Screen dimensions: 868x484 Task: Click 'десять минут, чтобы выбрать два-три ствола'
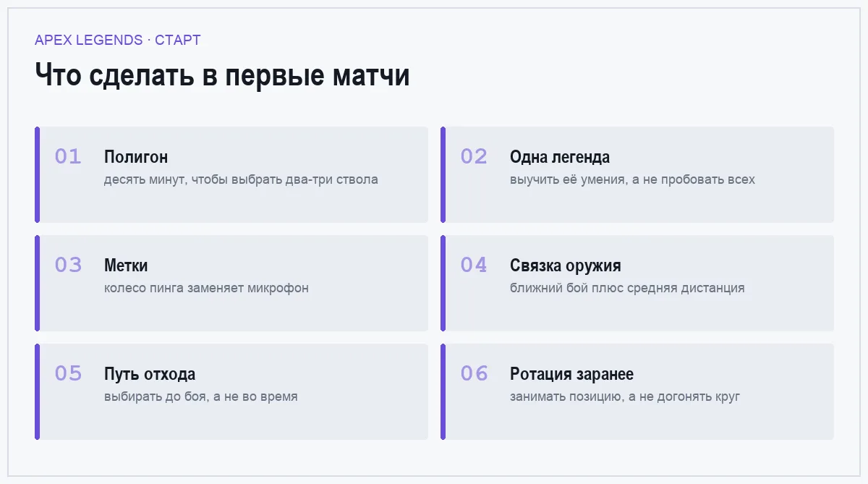pyautogui.click(x=241, y=179)
